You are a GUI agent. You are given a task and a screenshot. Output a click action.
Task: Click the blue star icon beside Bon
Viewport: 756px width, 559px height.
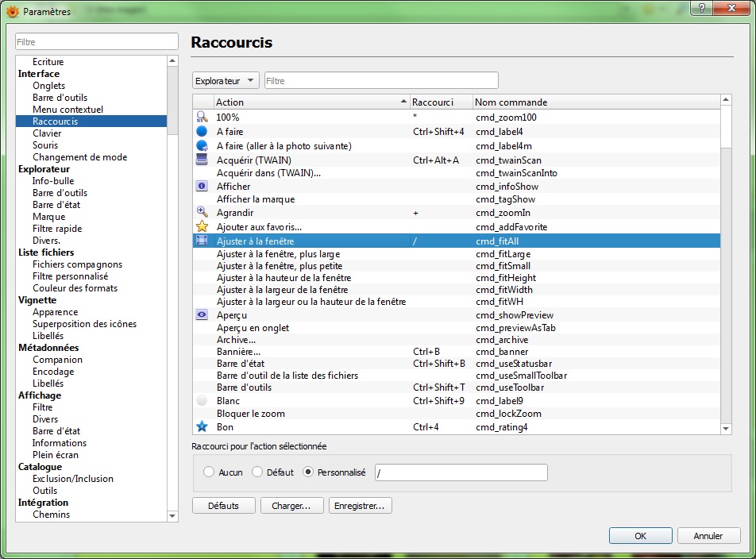(x=202, y=427)
